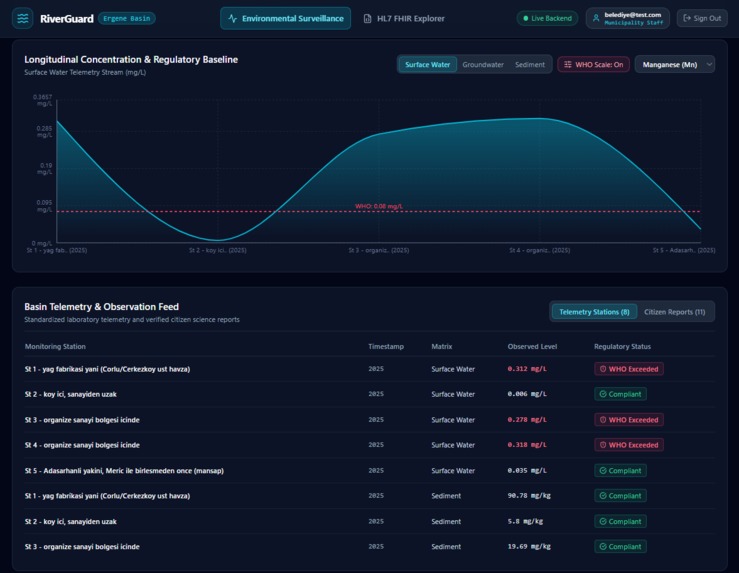
Task: Click the 19.69 mg/kg observed value
Action: click(529, 547)
